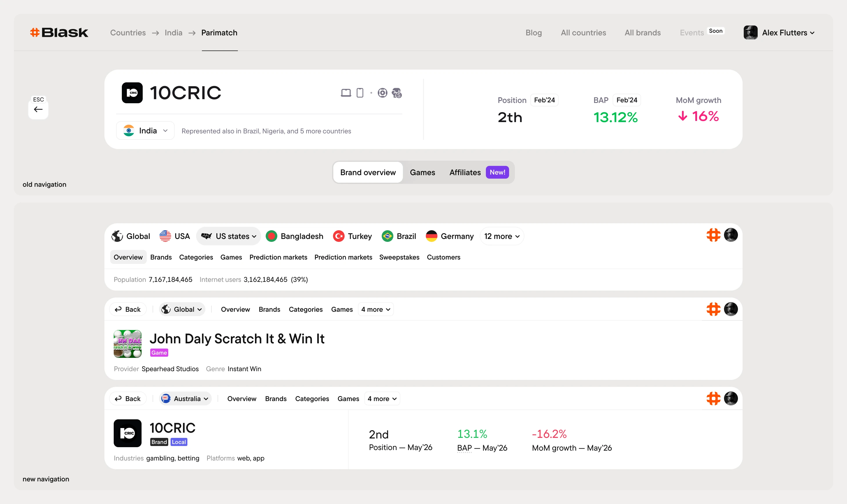Click the -16.2% MoM growth value
847x504 pixels.
(549, 434)
